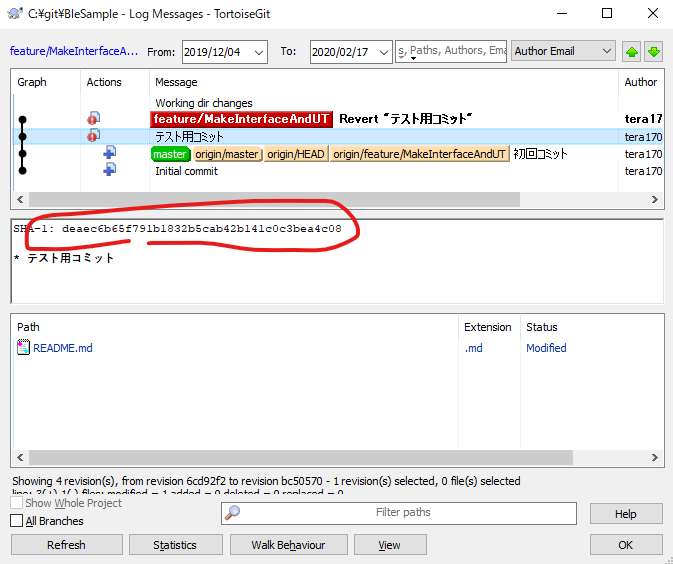Viewport: 673px width, 564px height.
Task: Click the feature/MakeInterfaceA... branch link
Action: click(x=74, y=51)
